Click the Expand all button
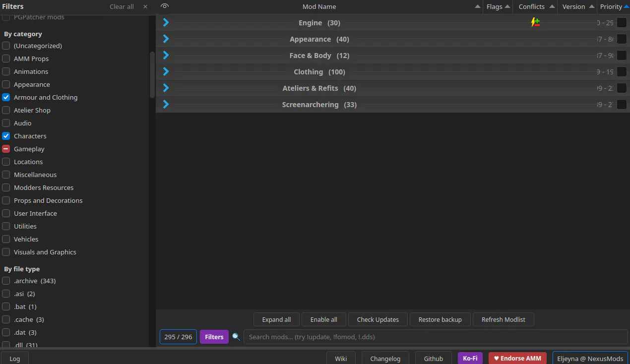 click(276, 319)
